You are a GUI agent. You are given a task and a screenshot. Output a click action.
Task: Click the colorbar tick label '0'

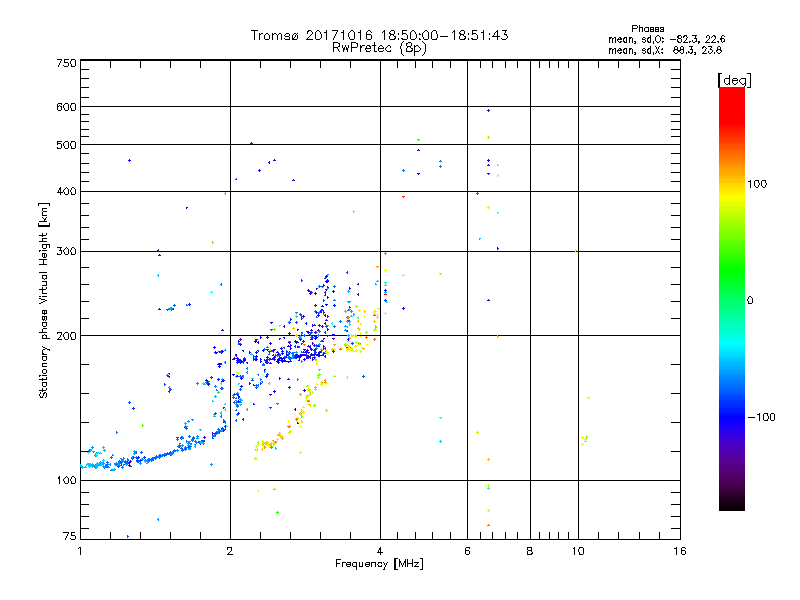[750, 301]
